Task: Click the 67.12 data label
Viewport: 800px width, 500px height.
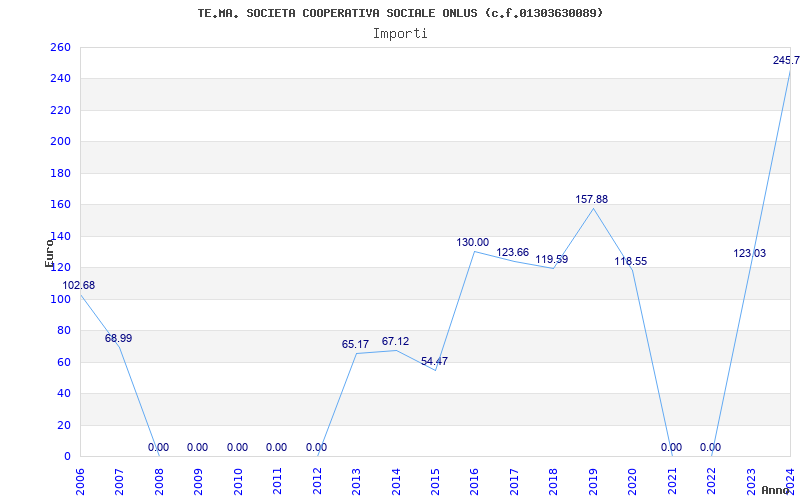Action: 395,341
